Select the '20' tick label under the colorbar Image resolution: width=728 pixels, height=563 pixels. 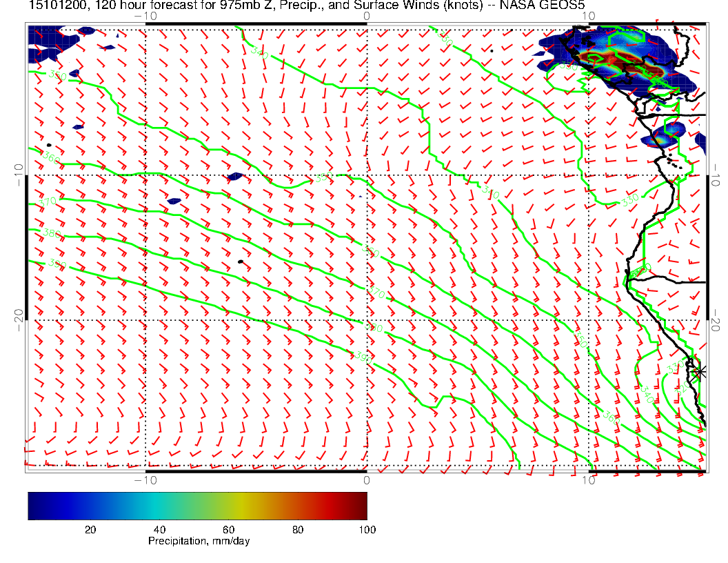(x=90, y=529)
